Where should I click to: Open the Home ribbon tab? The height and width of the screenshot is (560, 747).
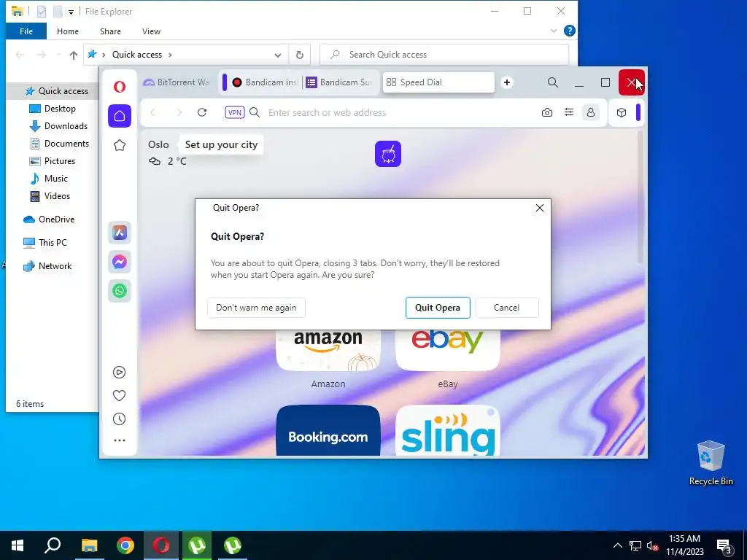point(68,31)
